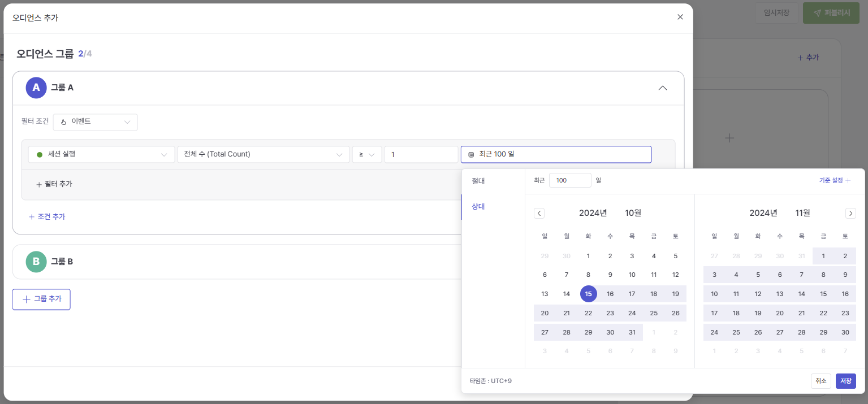Click the green B group badge
The image size is (868, 404).
(x=36, y=262)
